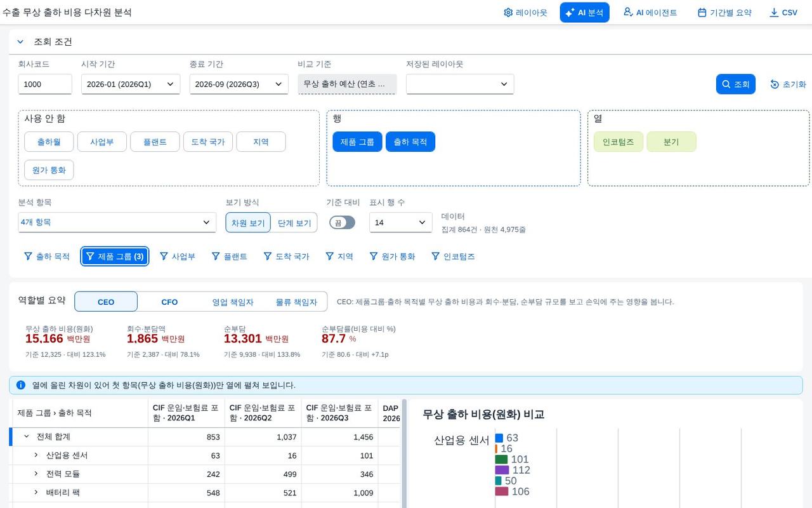This screenshot has height=508, width=812.
Task: Open the 사업부 filter
Action: 177,257
